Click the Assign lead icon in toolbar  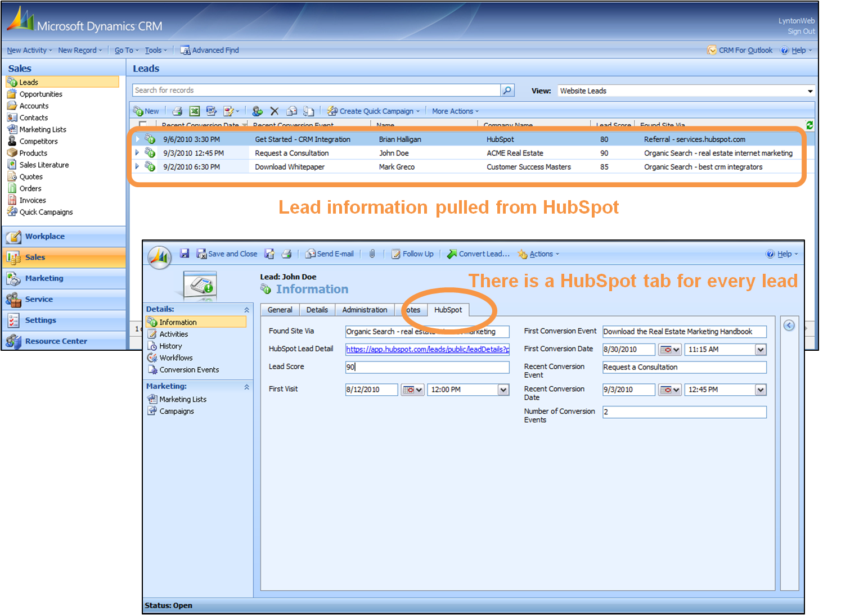257,111
